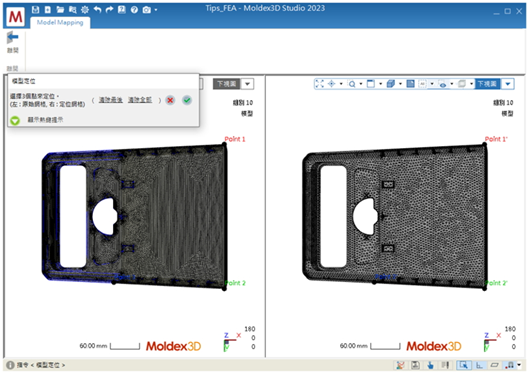
Task: Toggle the eye visibility icon in right viewport toolbar
Action: 443,84
